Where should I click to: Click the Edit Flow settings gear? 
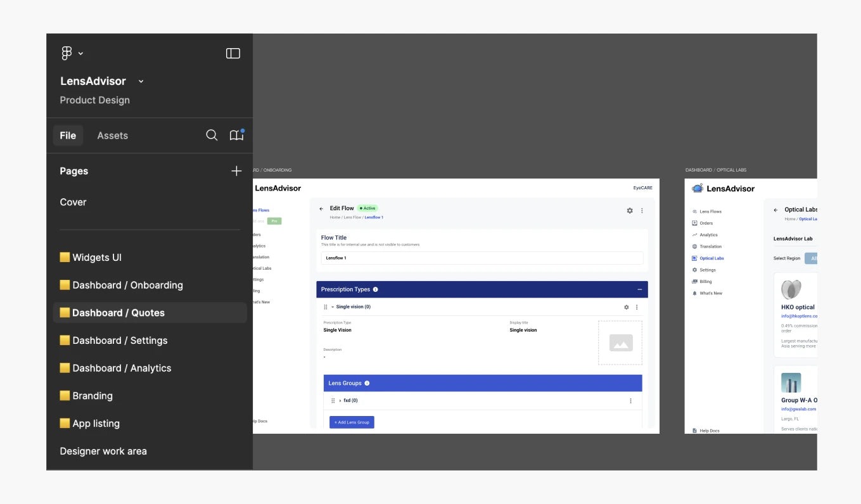(630, 211)
